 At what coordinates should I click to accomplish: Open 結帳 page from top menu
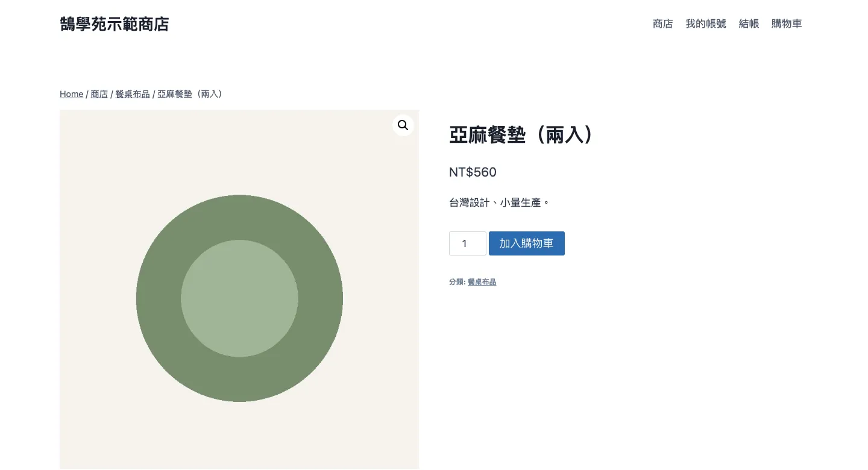tap(749, 24)
